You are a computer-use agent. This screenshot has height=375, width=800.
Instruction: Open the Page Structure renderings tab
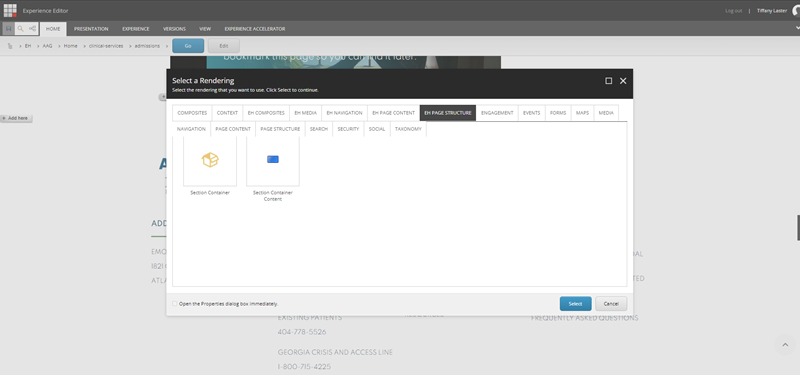[280, 129]
